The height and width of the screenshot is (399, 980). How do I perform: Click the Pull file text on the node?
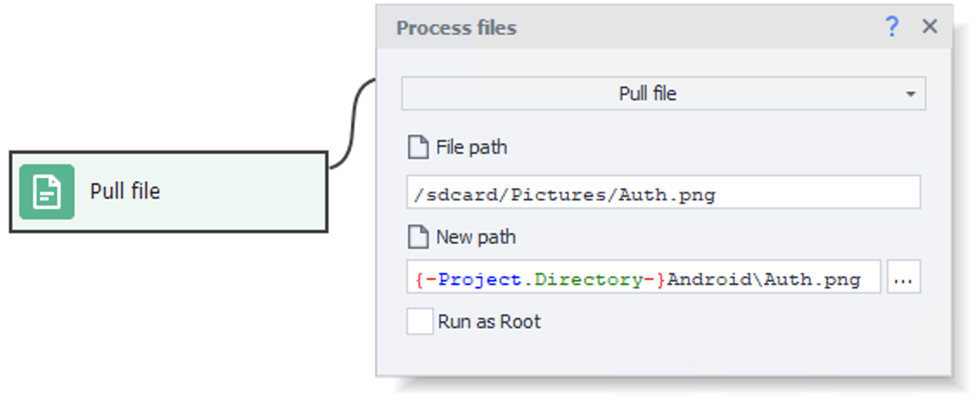coord(124,191)
